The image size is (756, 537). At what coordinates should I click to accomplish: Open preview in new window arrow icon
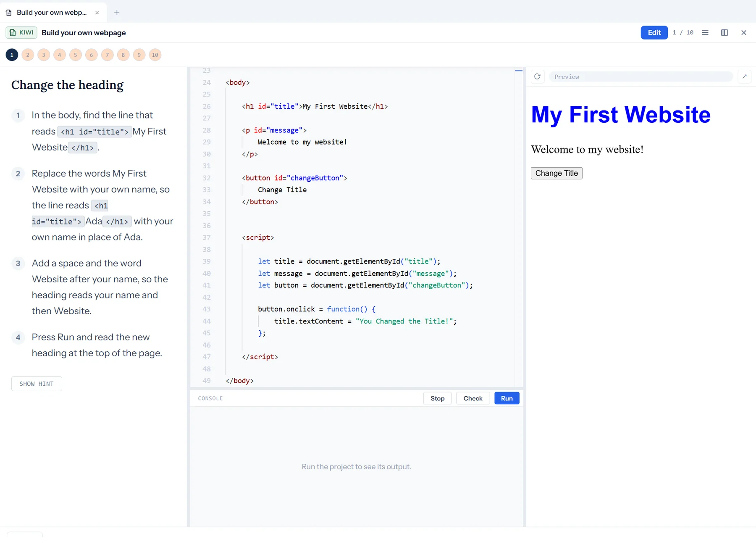pyautogui.click(x=745, y=76)
